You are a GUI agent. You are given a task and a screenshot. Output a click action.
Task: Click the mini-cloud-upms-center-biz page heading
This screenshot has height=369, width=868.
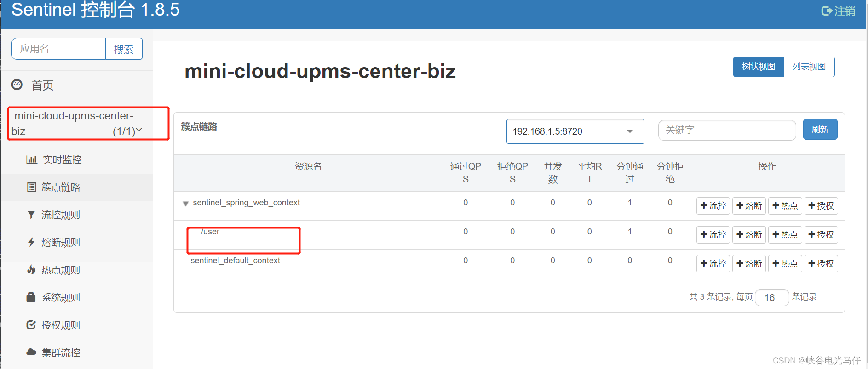[320, 71]
